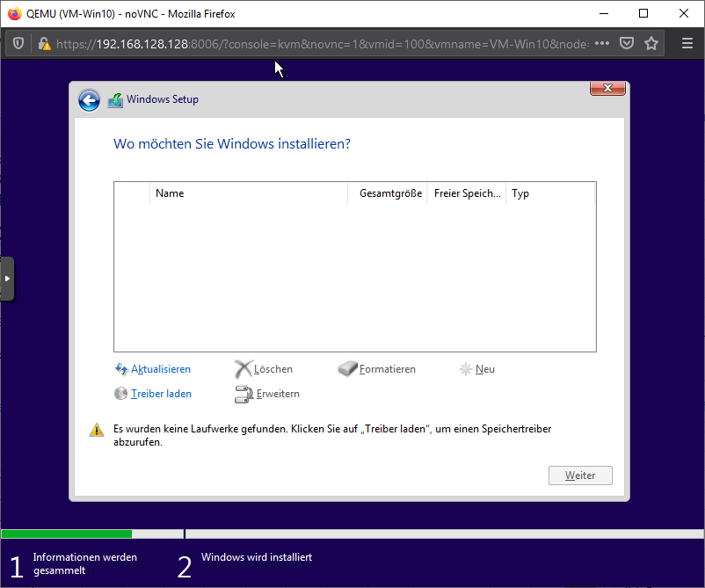This screenshot has width=705, height=588.
Task: Click the Firefox URL address bar
Action: (x=322, y=44)
